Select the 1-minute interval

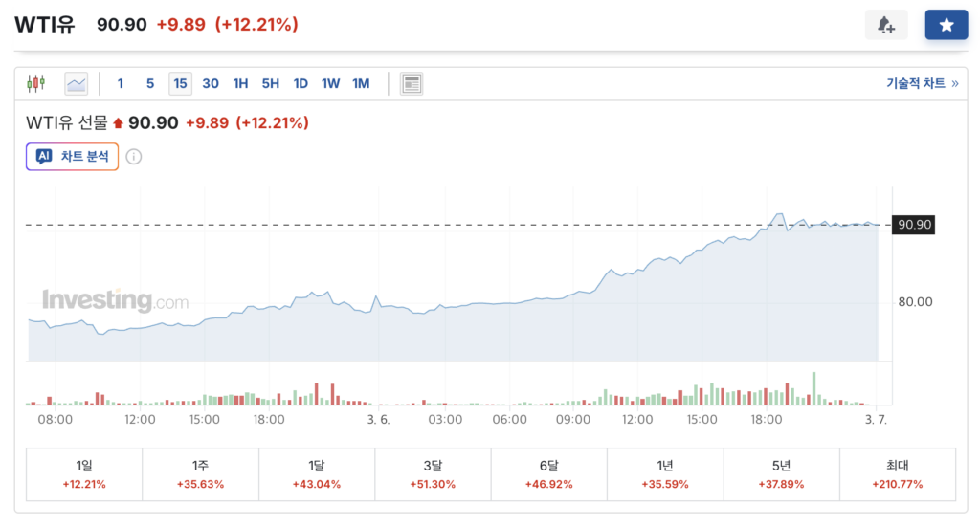point(121,83)
